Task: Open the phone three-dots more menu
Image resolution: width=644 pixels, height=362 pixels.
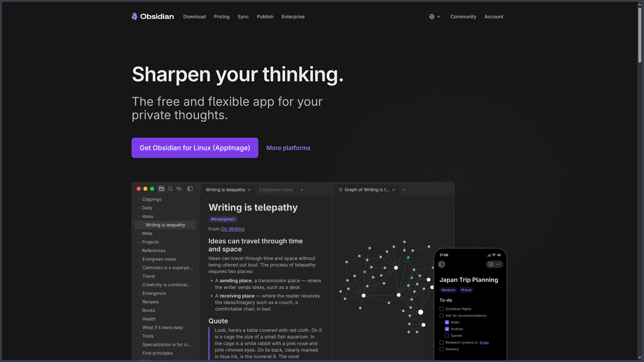Action: [498, 264]
